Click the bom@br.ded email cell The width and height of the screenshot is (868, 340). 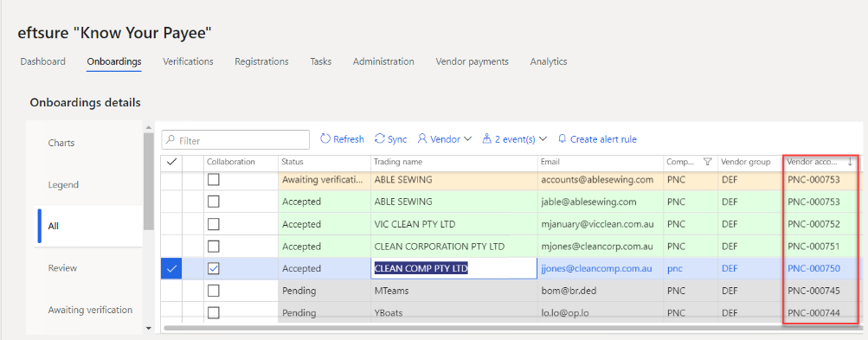click(600, 290)
